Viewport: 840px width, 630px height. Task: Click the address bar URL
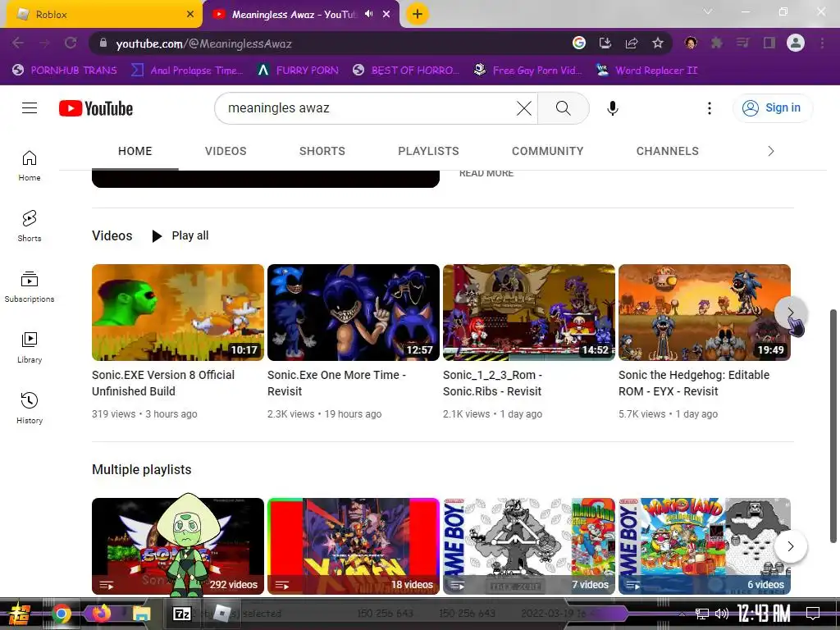tap(203, 44)
